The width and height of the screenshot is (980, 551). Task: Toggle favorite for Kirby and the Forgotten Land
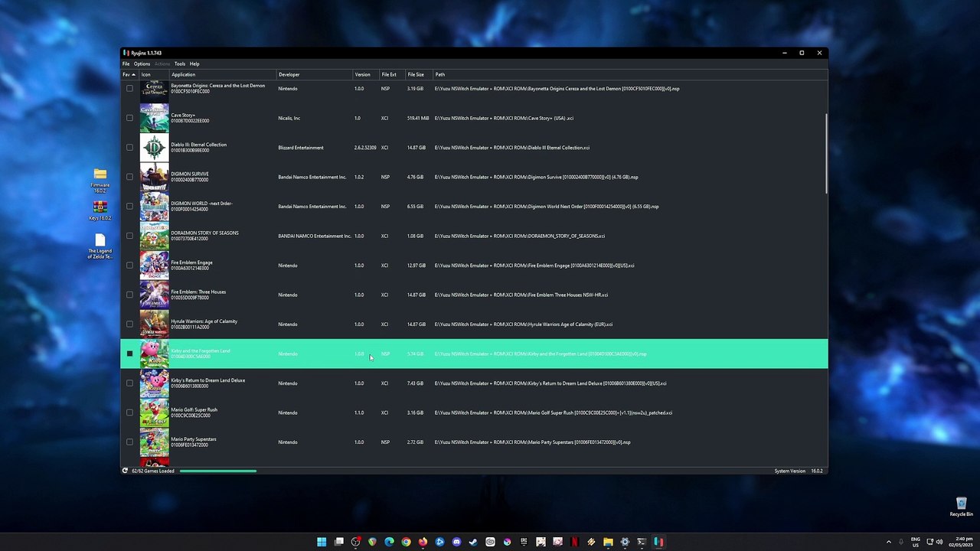(129, 354)
